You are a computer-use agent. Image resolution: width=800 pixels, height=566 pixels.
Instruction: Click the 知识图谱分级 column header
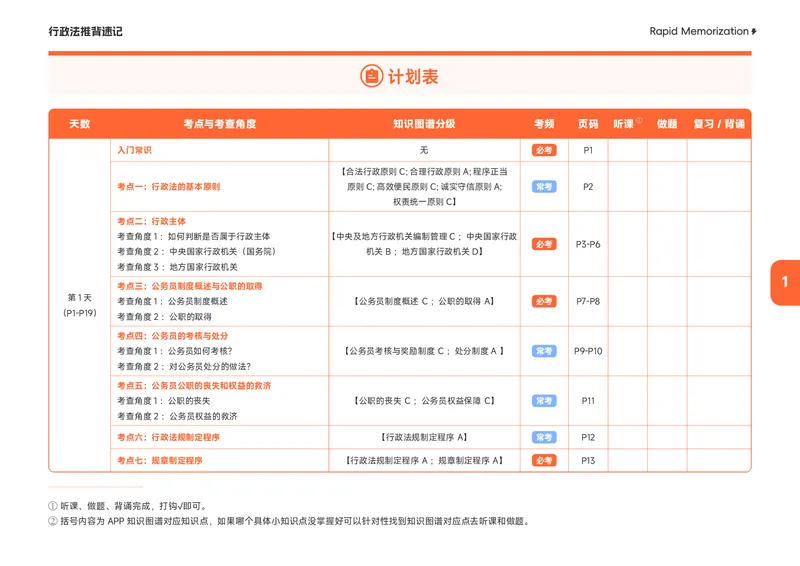coord(424,124)
